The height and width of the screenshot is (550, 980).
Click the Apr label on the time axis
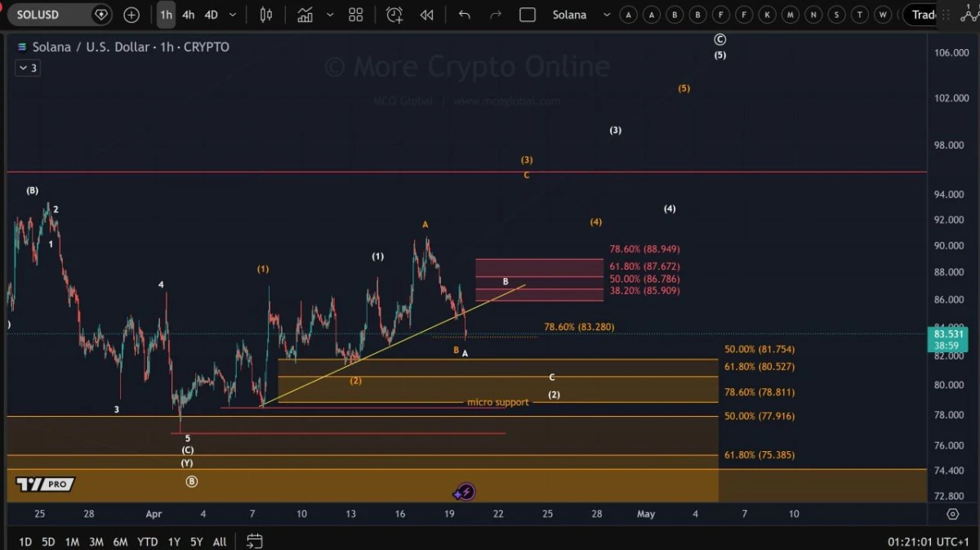coord(154,514)
